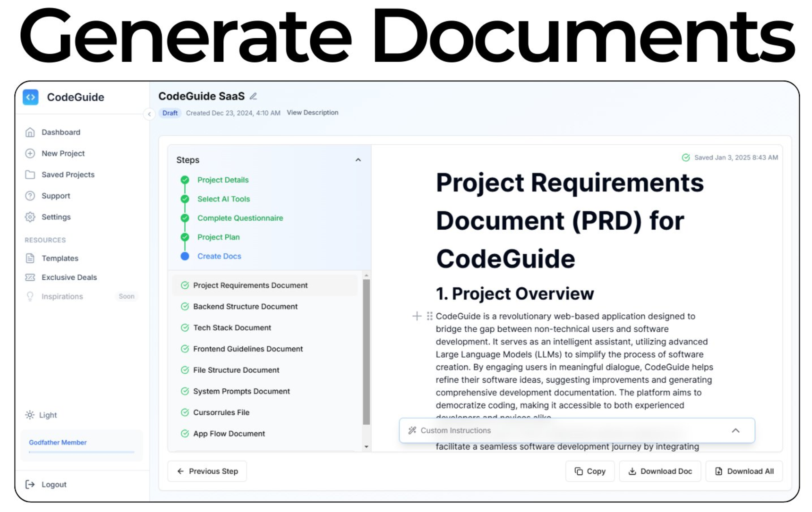The height and width of the screenshot is (512, 812).
Task: Click the Templates document icon
Action: pos(30,258)
